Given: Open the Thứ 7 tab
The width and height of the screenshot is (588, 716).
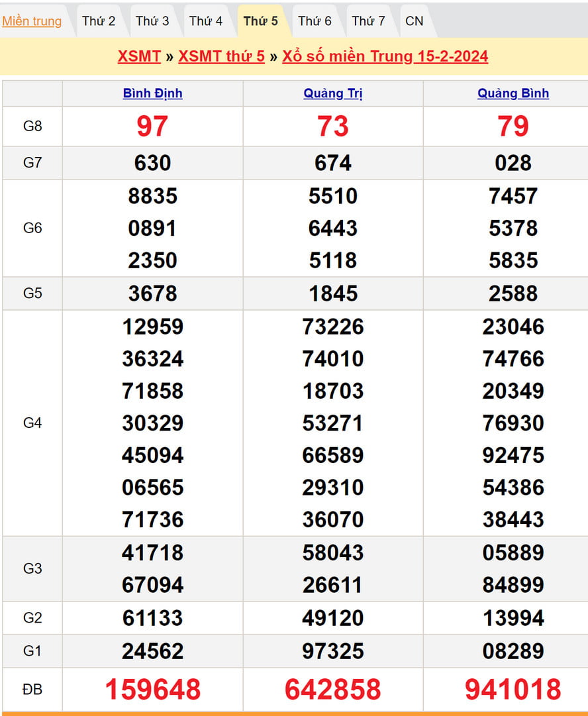Looking at the screenshot, I should tap(368, 21).
